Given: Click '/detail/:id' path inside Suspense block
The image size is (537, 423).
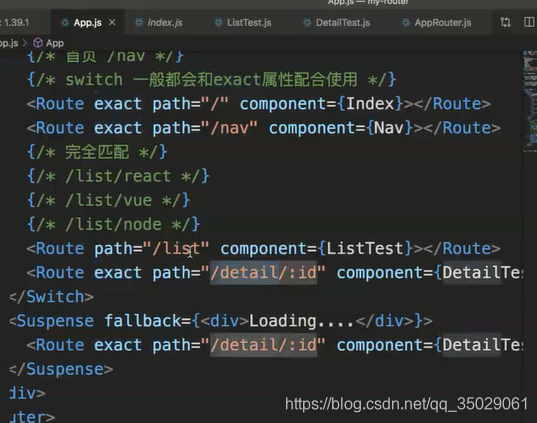Looking at the screenshot, I should 263,345.
